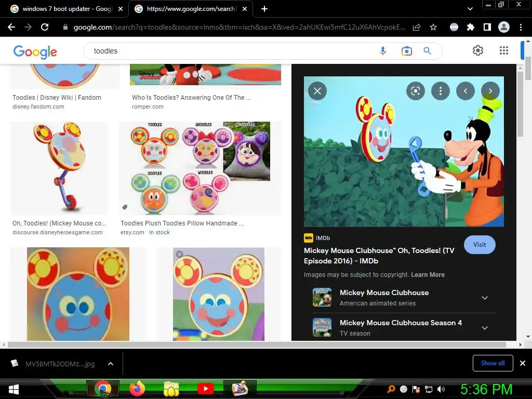Reload the current page

coord(45,27)
